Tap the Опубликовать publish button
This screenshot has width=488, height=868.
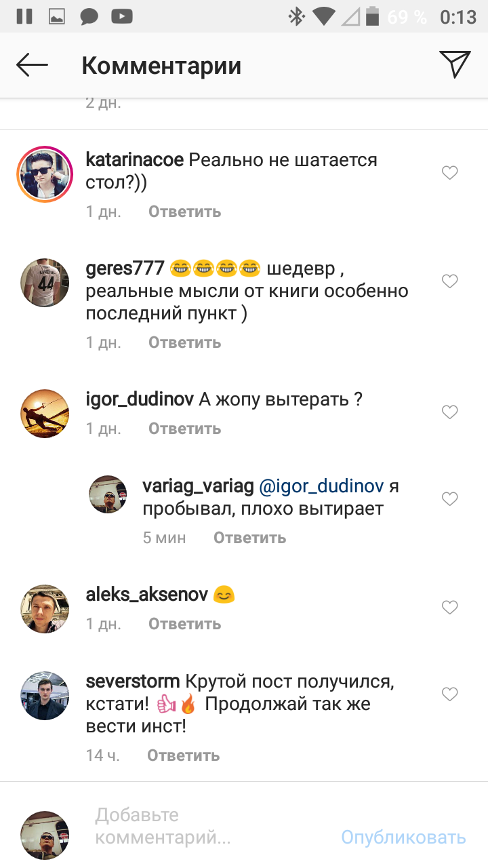pyautogui.click(x=403, y=837)
